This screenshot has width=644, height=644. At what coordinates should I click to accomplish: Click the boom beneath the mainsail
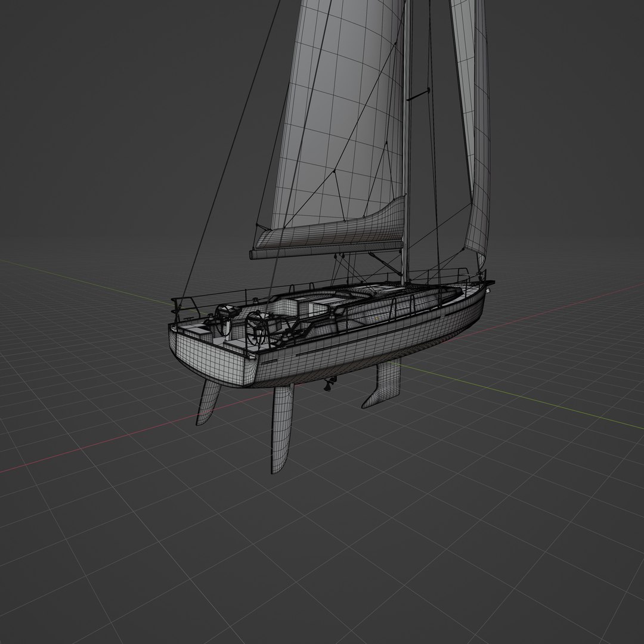[326, 251]
